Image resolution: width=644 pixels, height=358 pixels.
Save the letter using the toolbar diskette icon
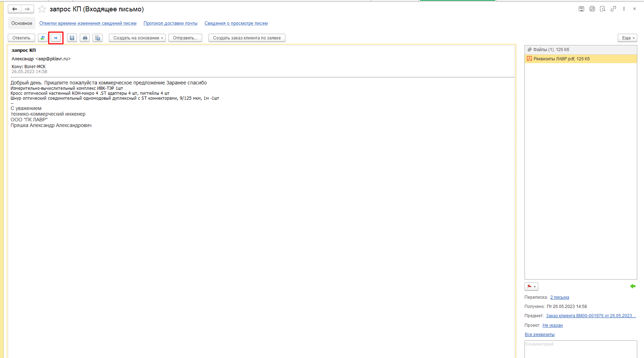(x=72, y=38)
